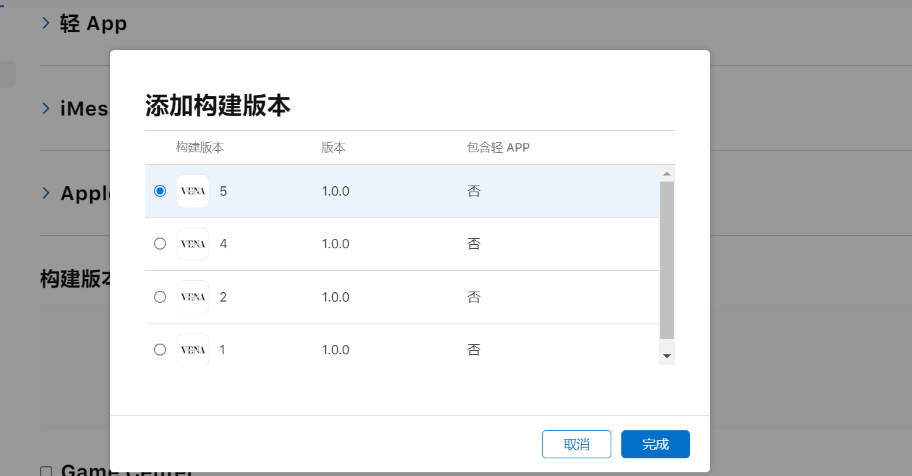Click build number 2 text

coord(223,297)
